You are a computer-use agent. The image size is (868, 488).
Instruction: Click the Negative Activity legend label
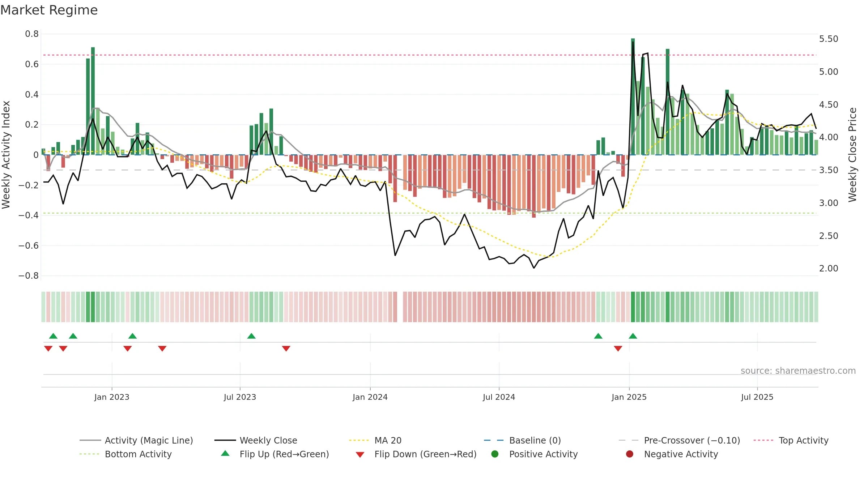(x=681, y=454)
